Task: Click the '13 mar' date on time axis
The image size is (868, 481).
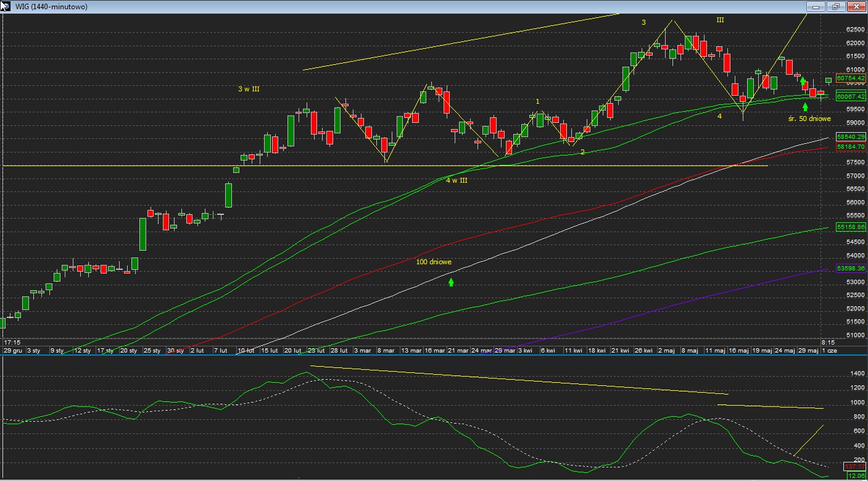Action: pyautogui.click(x=410, y=350)
